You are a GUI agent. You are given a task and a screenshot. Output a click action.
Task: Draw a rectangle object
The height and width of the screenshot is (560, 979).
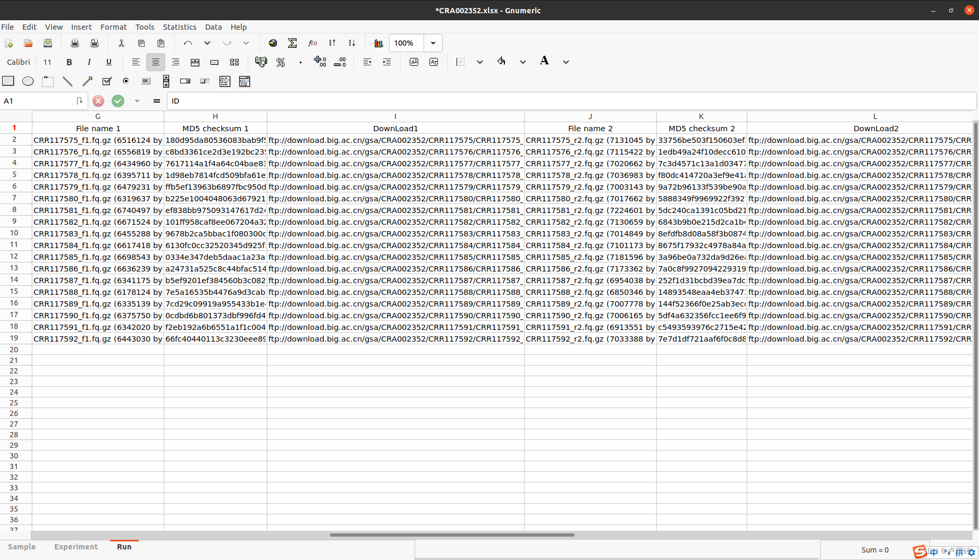coord(8,81)
